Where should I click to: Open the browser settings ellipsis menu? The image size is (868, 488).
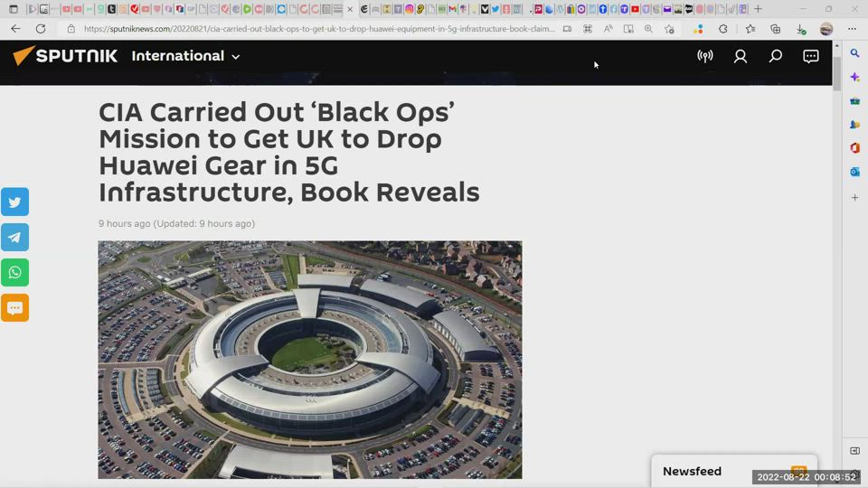(852, 29)
